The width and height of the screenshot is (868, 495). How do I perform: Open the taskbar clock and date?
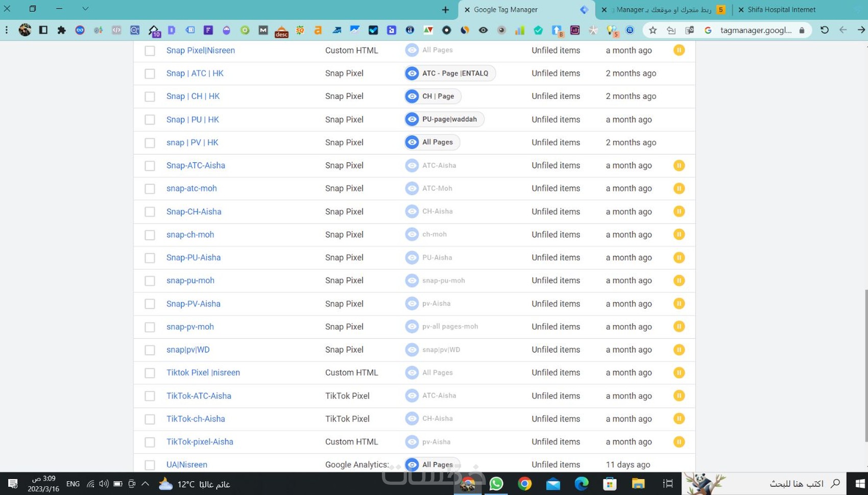[43, 484]
